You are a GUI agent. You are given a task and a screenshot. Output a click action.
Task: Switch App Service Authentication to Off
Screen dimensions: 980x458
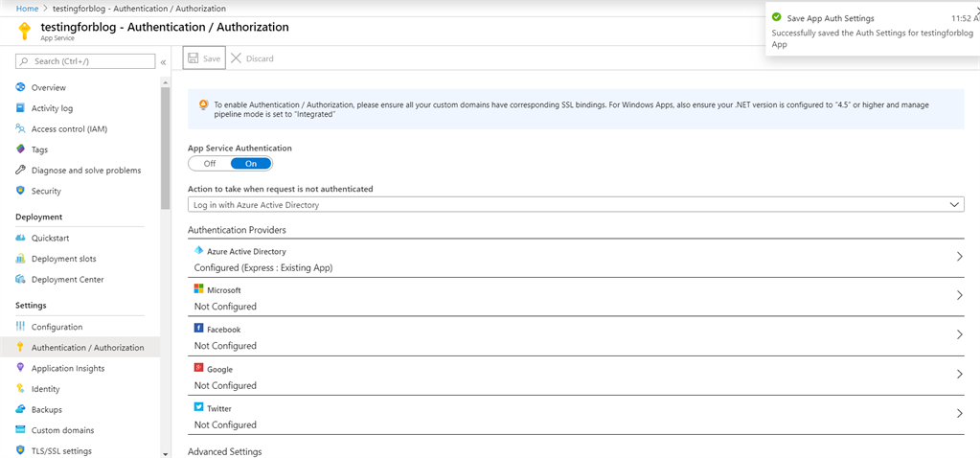(210, 164)
